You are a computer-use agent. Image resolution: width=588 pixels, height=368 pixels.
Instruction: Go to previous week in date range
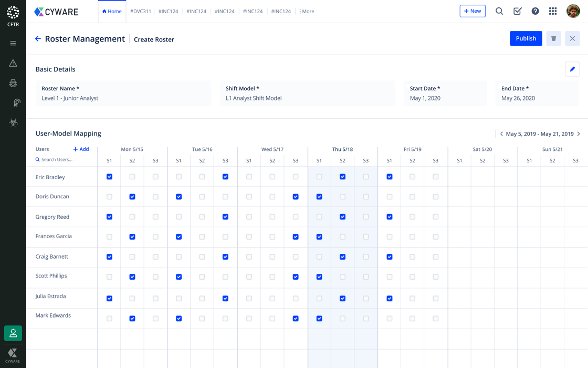click(x=501, y=134)
